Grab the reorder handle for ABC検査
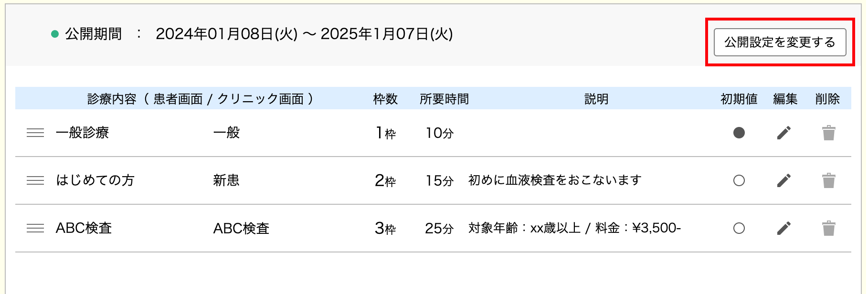Screen dimensions: 868x294 pos(35,228)
